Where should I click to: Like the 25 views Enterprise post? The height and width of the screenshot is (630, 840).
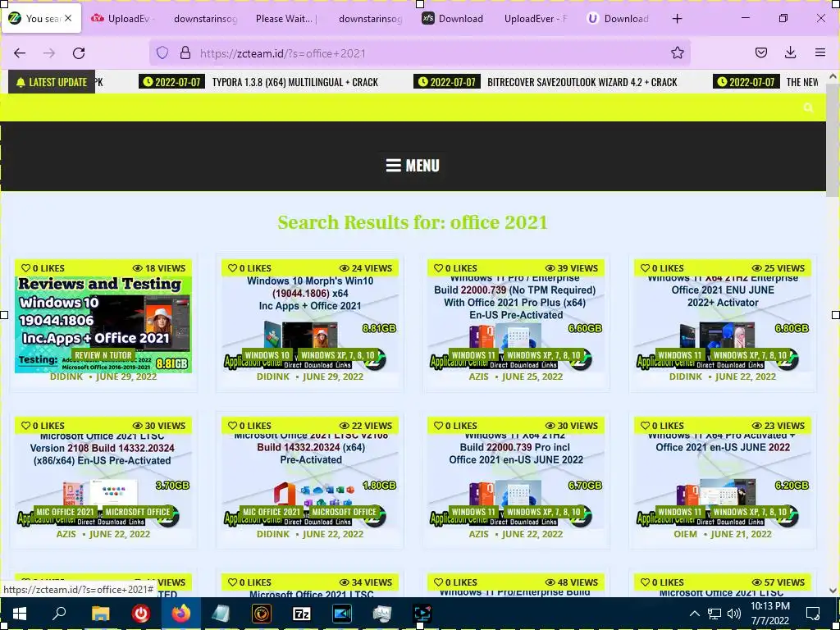(663, 268)
